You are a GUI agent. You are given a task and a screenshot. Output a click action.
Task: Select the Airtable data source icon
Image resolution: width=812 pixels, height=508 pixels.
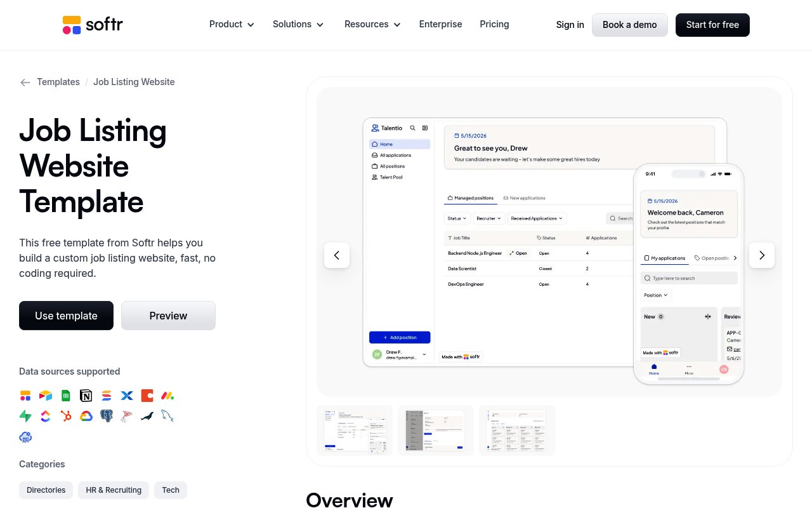click(46, 396)
